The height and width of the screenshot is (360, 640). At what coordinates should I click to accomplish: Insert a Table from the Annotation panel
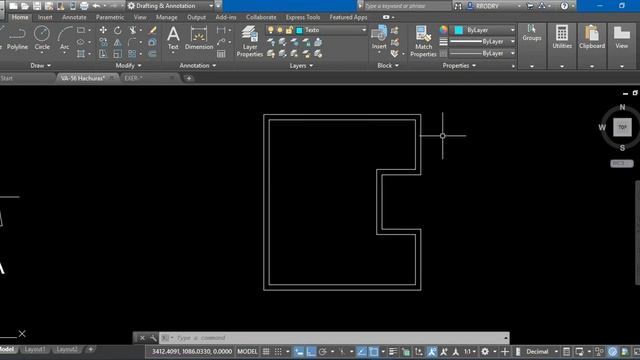(221, 54)
